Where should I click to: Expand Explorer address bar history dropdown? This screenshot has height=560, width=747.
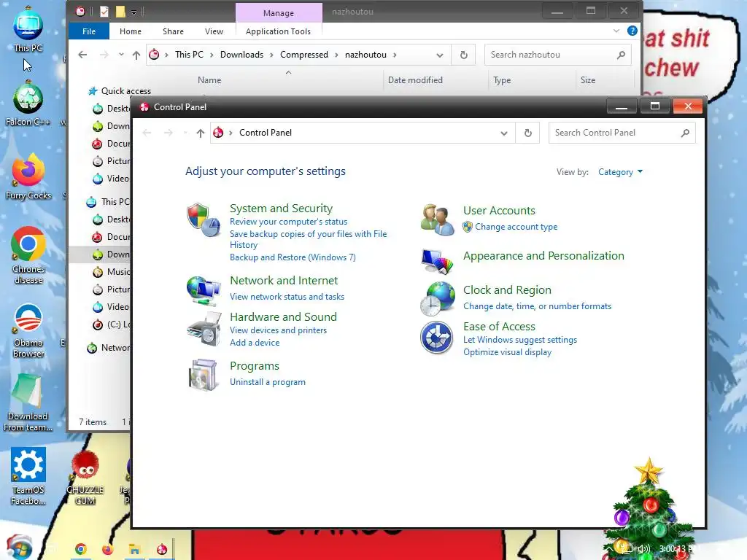pyautogui.click(x=440, y=55)
